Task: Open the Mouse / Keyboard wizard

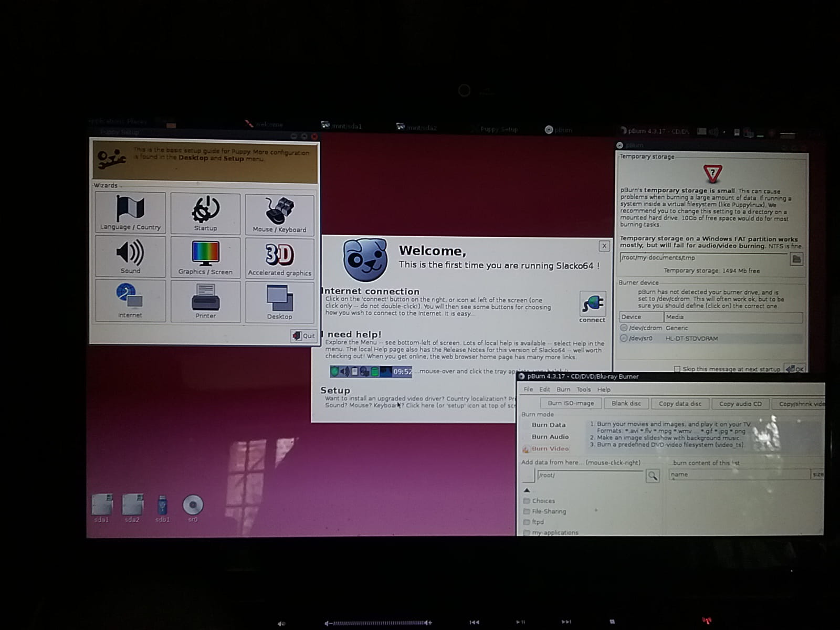Action: click(x=279, y=214)
